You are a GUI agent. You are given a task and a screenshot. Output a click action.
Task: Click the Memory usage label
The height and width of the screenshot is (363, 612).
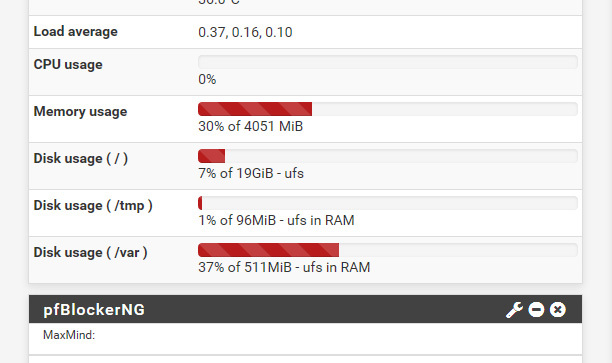click(x=80, y=112)
